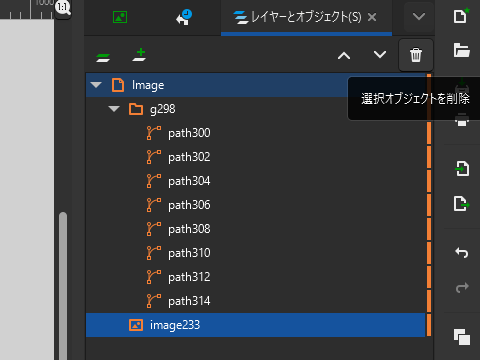Switch to レイヤーとオブジェクト tab
This screenshot has height=360, width=480.
[x=298, y=17]
